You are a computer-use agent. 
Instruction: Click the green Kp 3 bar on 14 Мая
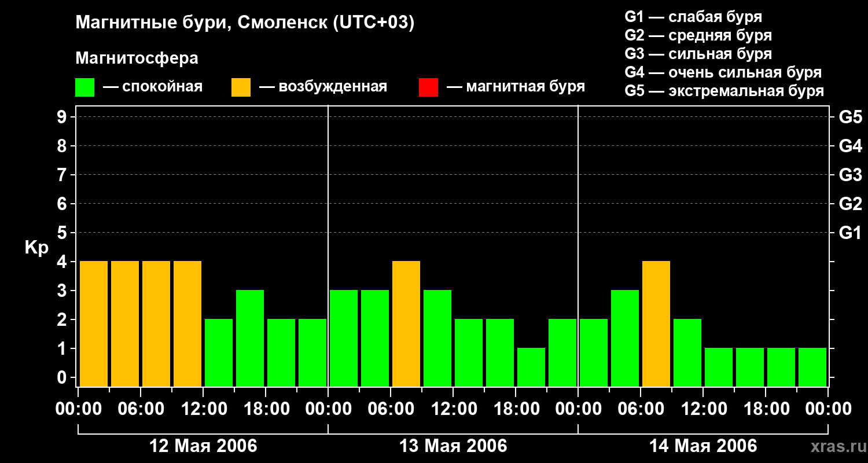pos(625,338)
